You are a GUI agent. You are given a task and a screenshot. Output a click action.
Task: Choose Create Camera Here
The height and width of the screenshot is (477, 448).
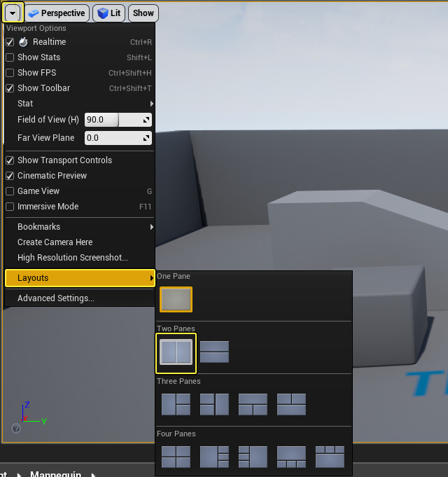point(80,242)
